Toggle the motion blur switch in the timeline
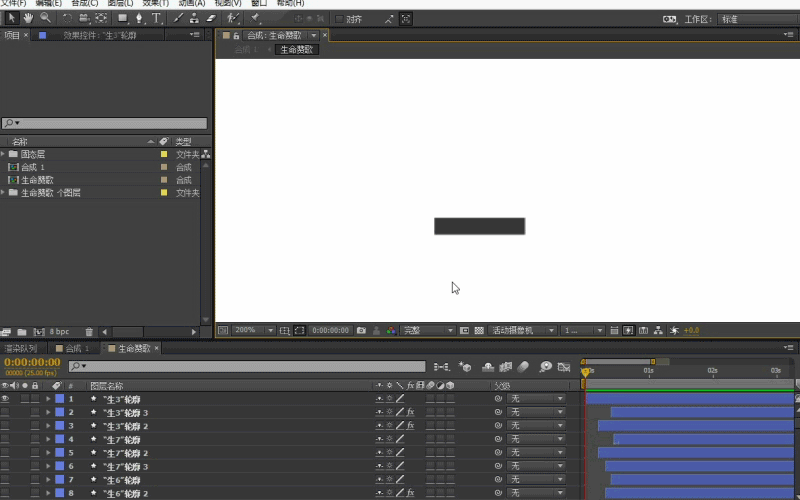 tap(522, 367)
